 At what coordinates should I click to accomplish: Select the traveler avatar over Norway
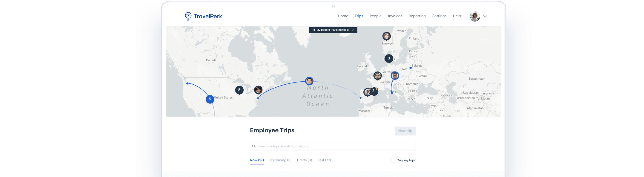point(386,36)
